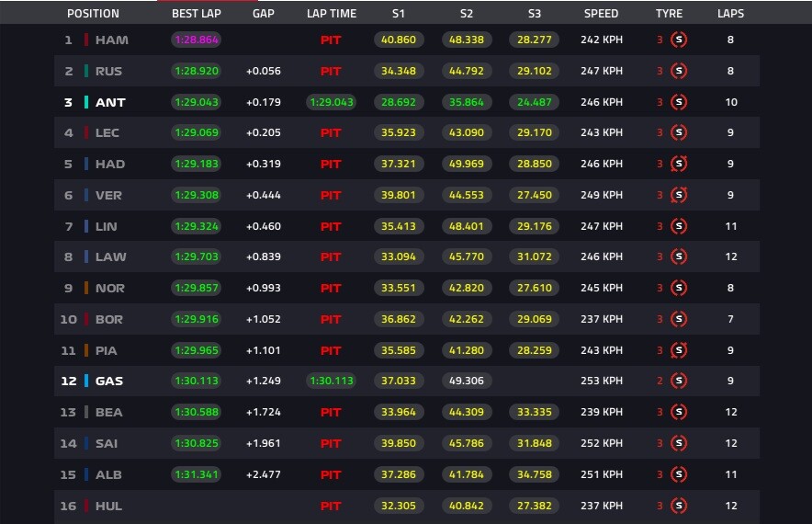The height and width of the screenshot is (524, 812).
Task: Click the soft tyre icon for SAI
Action: (679, 443)
